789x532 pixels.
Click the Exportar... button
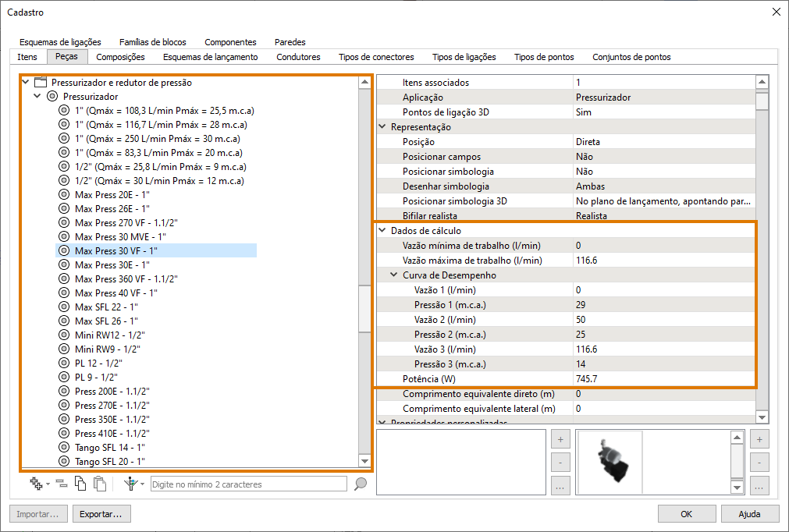[x=101, y=514]
